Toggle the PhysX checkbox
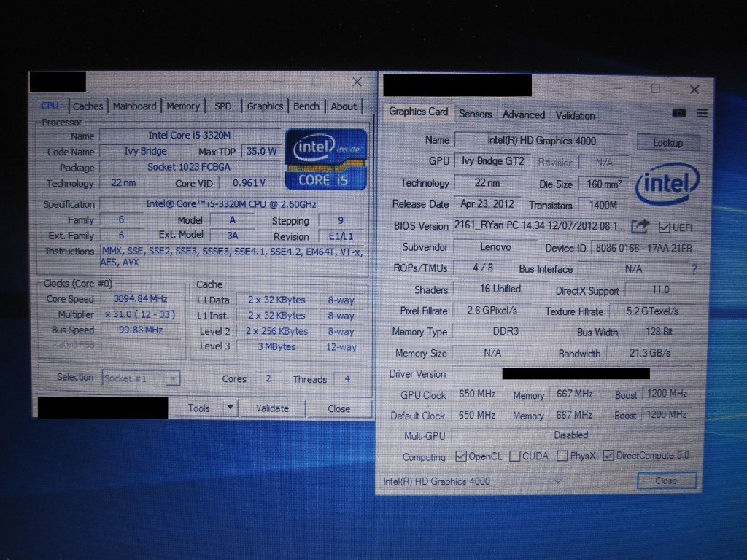 point(562,456)
